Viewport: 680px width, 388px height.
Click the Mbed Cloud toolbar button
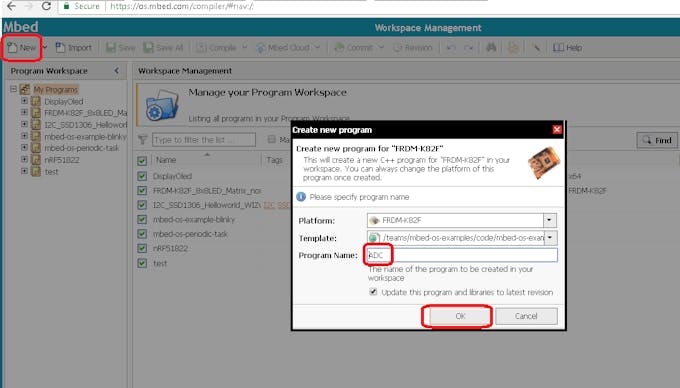tap(283, 48)
